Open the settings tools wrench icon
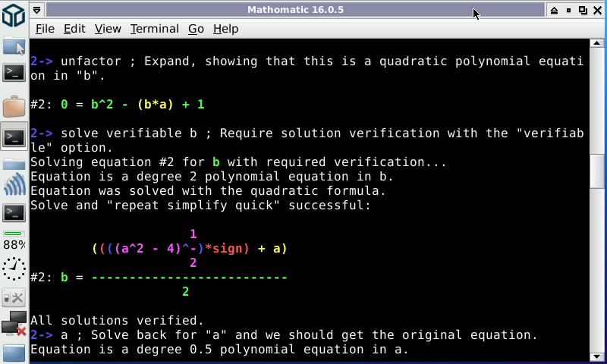607x364 pixels. (x=14, y=298)
